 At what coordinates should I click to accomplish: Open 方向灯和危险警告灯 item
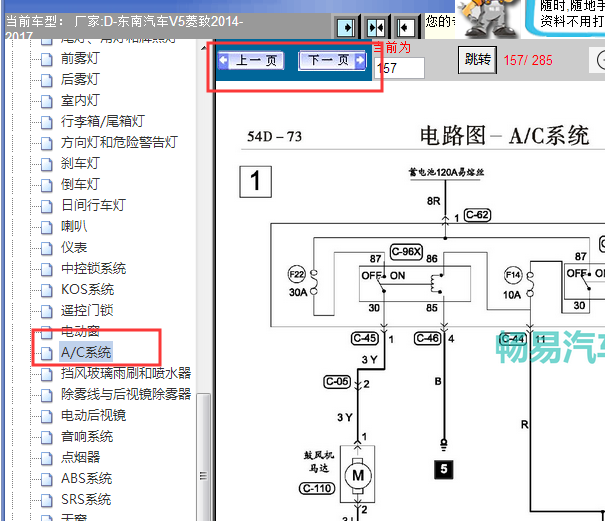click(x=119, y=142)
